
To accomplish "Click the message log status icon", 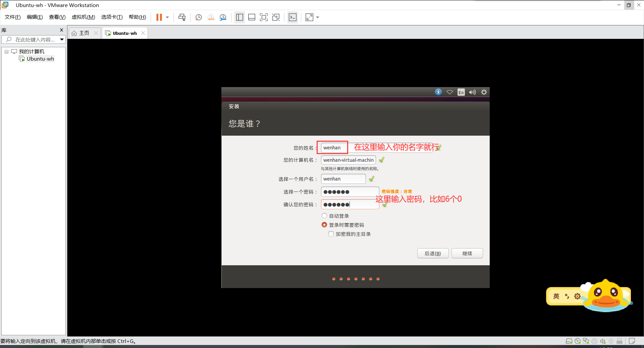I will click(632, 341).
